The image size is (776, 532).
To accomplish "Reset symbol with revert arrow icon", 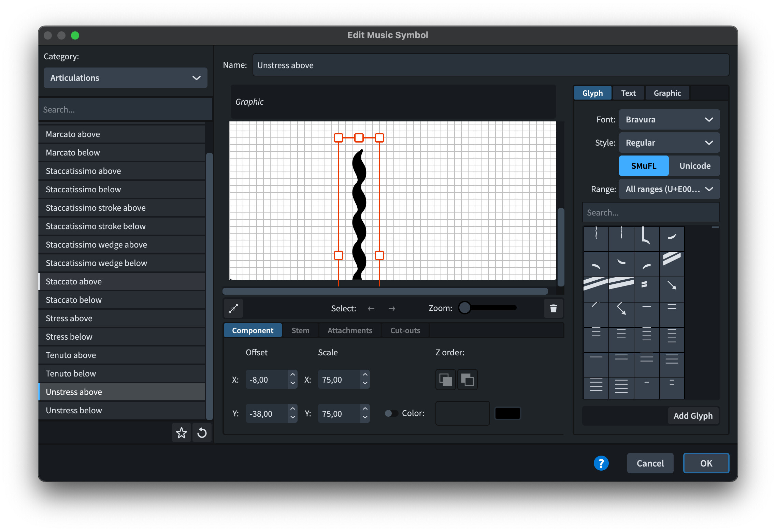I will tap(202, 433).
